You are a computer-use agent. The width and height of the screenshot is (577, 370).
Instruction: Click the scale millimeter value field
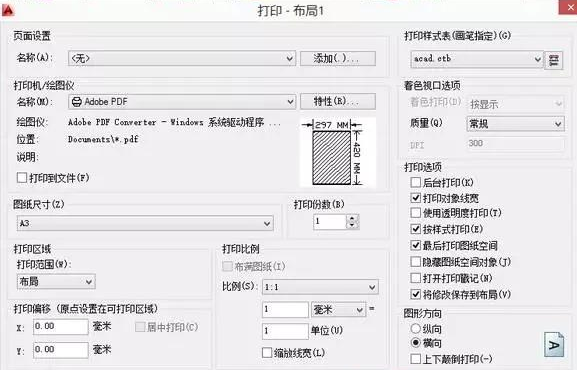tap(285, 310)
